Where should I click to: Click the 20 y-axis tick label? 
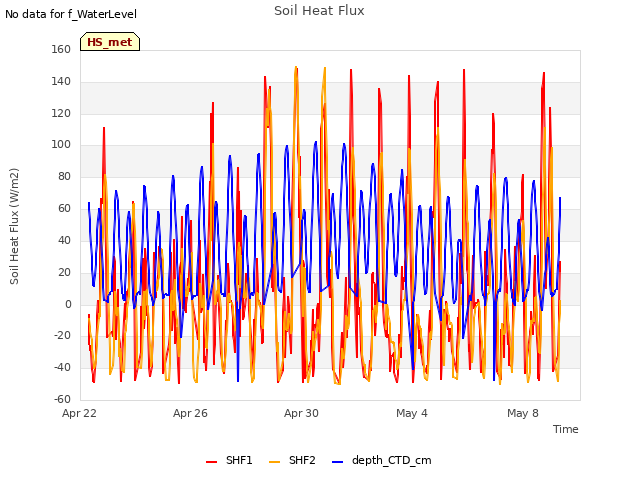coord(64,272)
